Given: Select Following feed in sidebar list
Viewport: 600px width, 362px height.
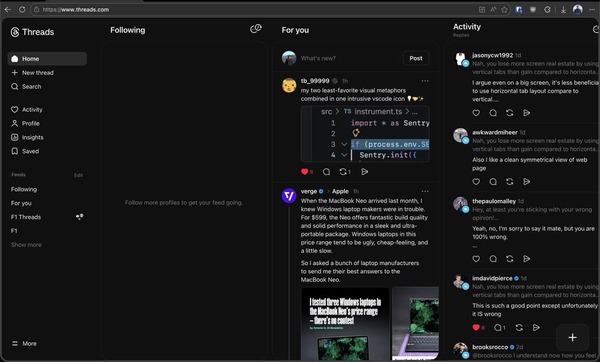Looking at the screenshot, I should point(24,189).
